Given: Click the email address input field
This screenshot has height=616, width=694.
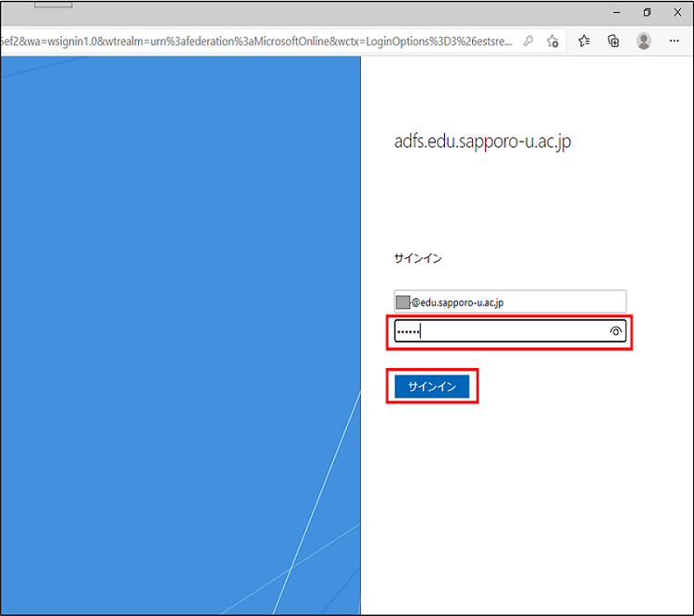Looking at the screenshot, I should 510,302.
